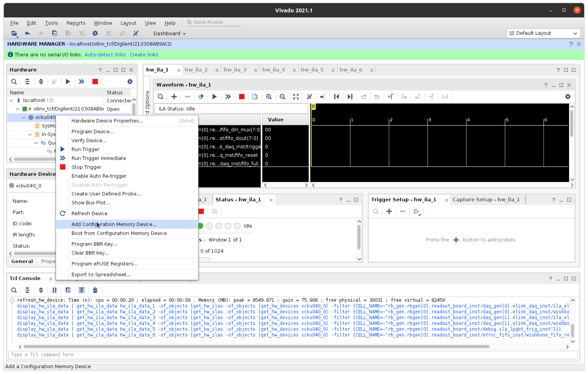
Task: Choose Export to Spreadsheet entry
Action: [x=127, y=275]
